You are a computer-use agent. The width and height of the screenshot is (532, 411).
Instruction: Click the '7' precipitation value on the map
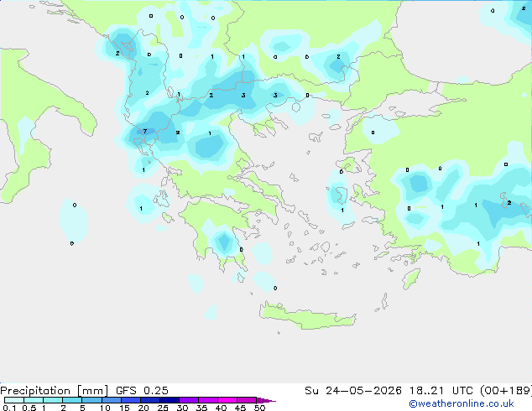pyautogui.click(x=145, y=132)
